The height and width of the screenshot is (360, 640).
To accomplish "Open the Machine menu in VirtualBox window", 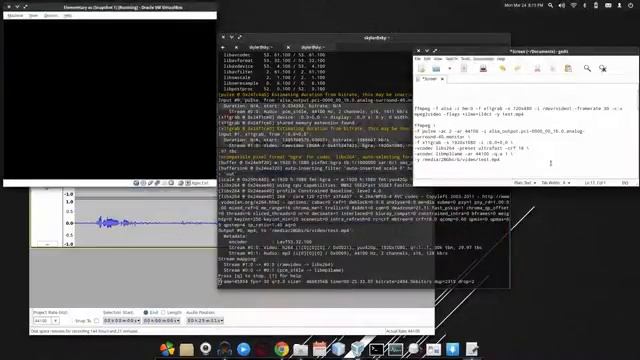I will coord(15,16).
